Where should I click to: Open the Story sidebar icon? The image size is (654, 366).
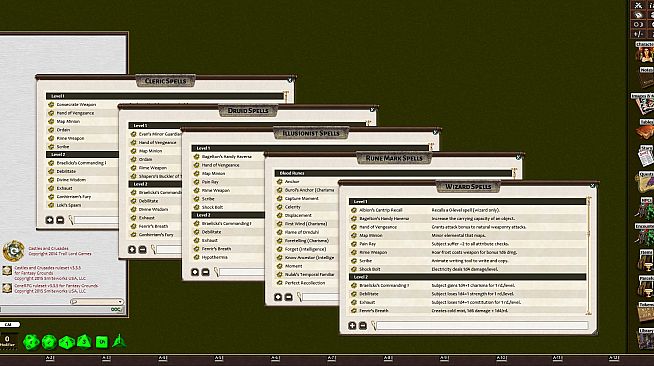646,156
